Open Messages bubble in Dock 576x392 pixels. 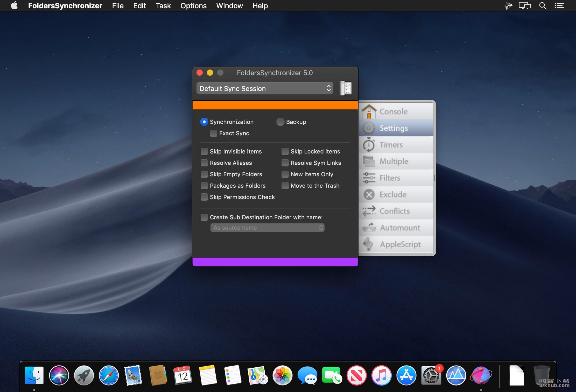point(307,375)
